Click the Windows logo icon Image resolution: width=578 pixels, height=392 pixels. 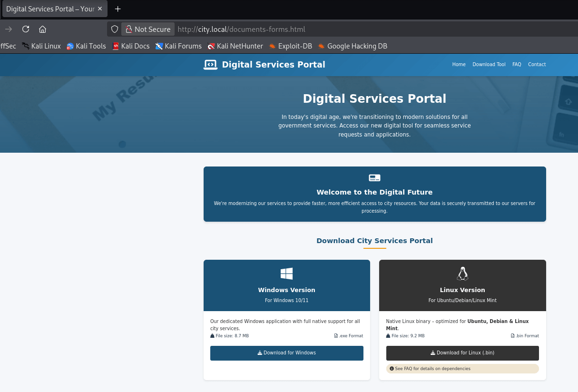click(x=286, y=274)
